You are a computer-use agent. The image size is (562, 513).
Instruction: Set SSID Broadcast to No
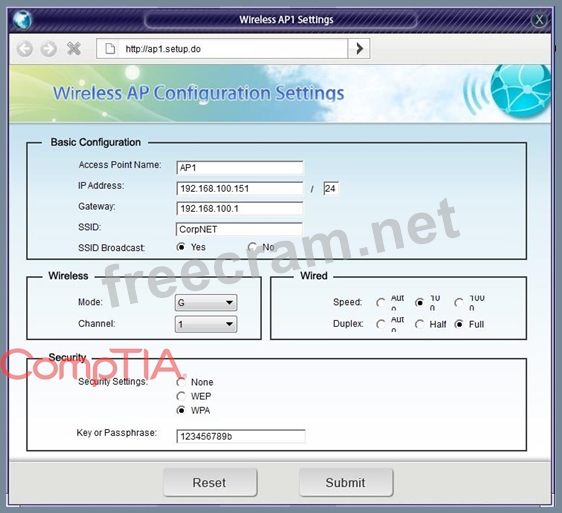(x=252, y=247)
